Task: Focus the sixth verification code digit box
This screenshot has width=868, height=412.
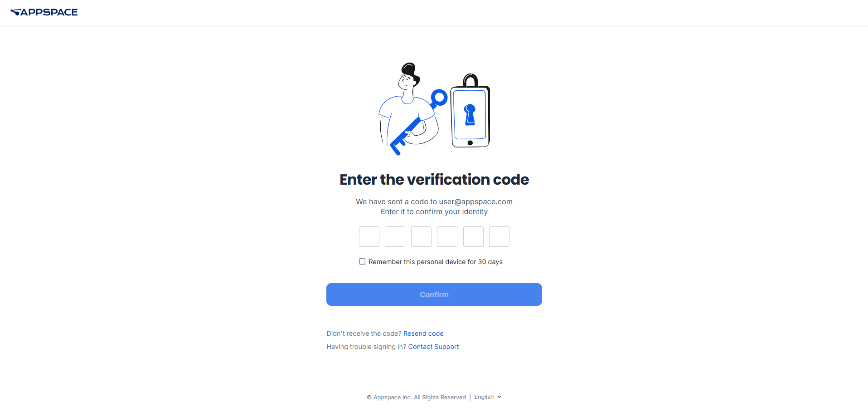Action: (499, 237)
